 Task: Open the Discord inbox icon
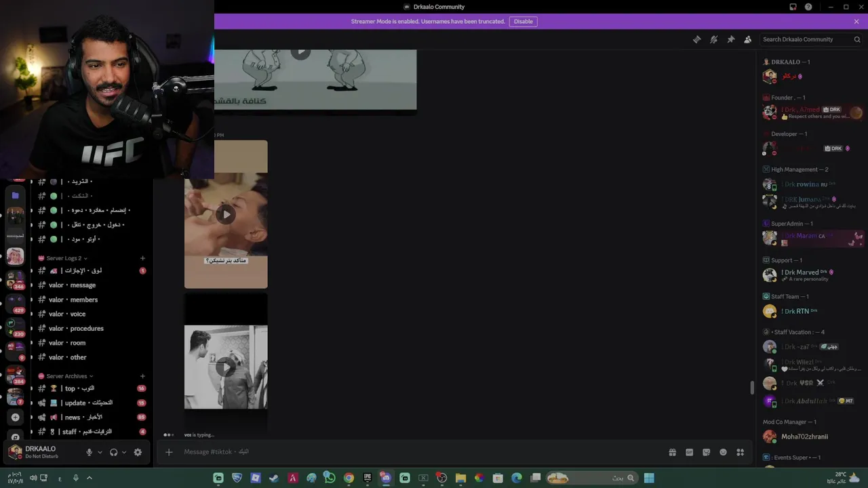(793, 7)
